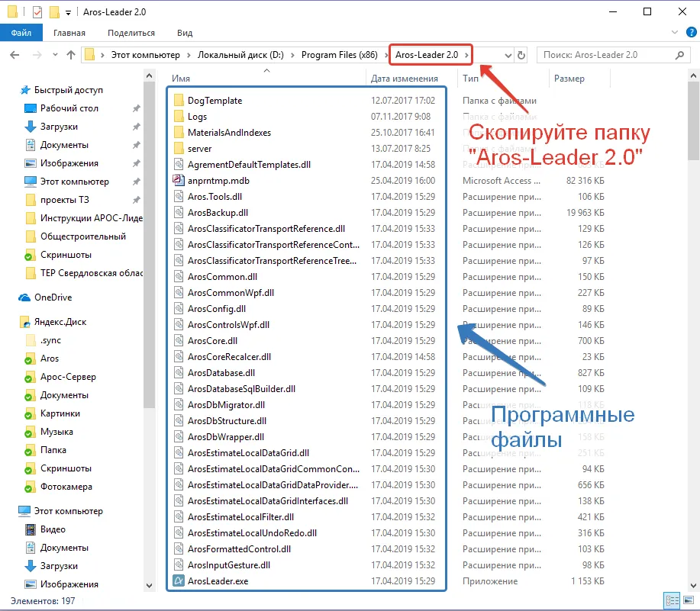Open Общестроительный folder in sidebar

[x=83, y=236]
